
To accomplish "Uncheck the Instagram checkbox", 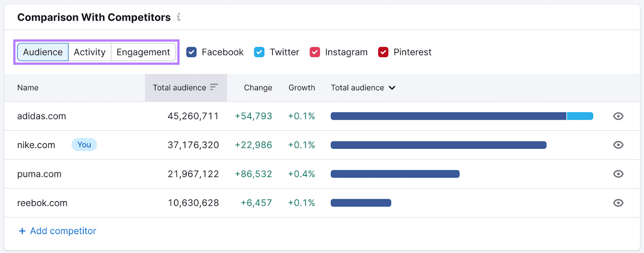I will click(315, 52).
